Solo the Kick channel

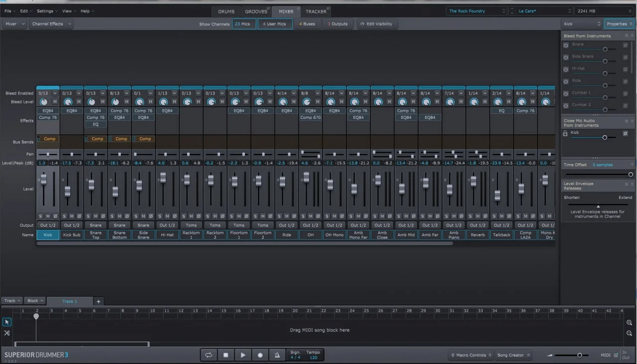tap(40, 216)
